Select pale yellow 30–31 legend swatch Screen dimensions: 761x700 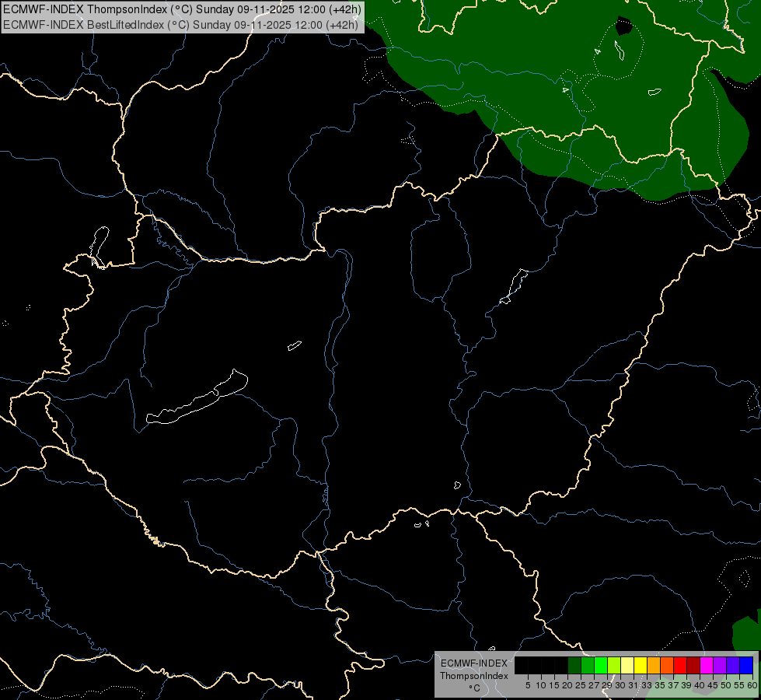(x=627, y=665)
